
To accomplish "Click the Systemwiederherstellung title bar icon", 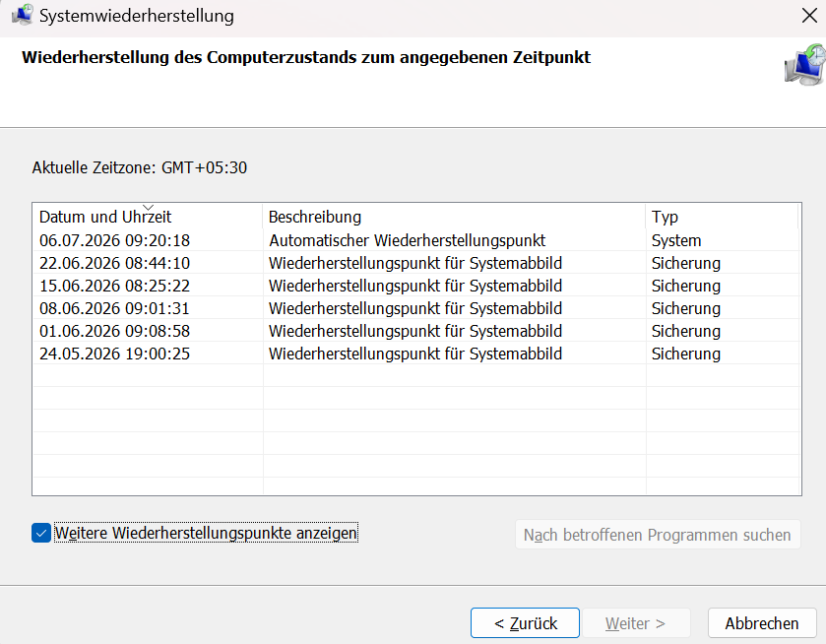I will (x=22, y=15).
